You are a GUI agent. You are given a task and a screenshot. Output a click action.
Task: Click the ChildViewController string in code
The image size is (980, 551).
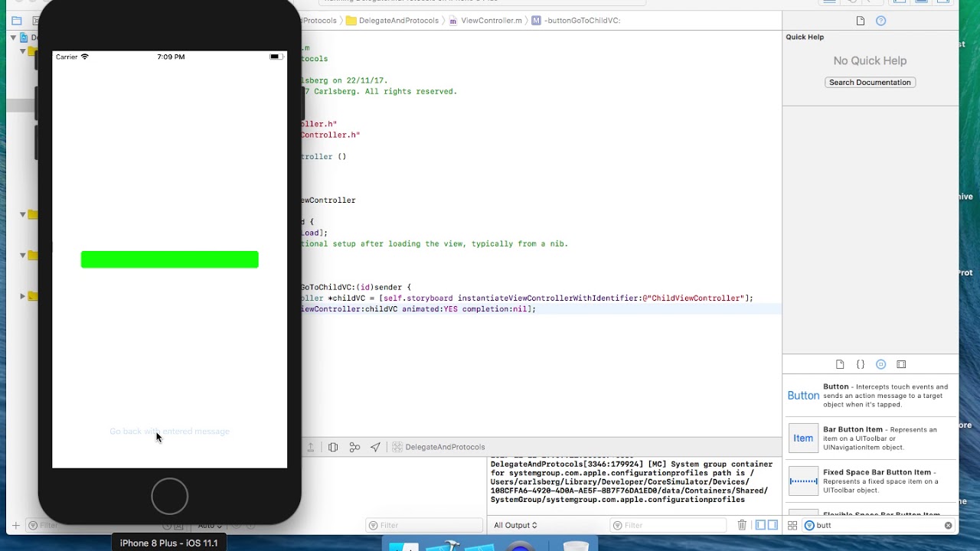[x=696, y=298]
